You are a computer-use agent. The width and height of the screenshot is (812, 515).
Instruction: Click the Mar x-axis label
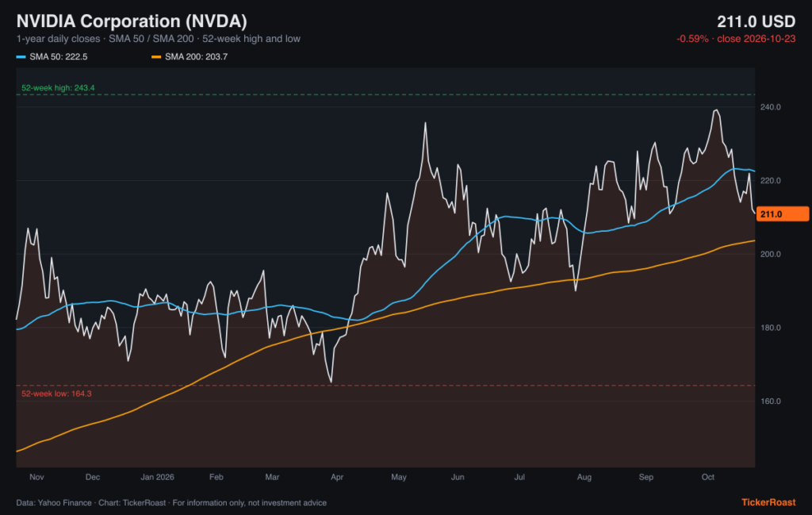point(273,477)
